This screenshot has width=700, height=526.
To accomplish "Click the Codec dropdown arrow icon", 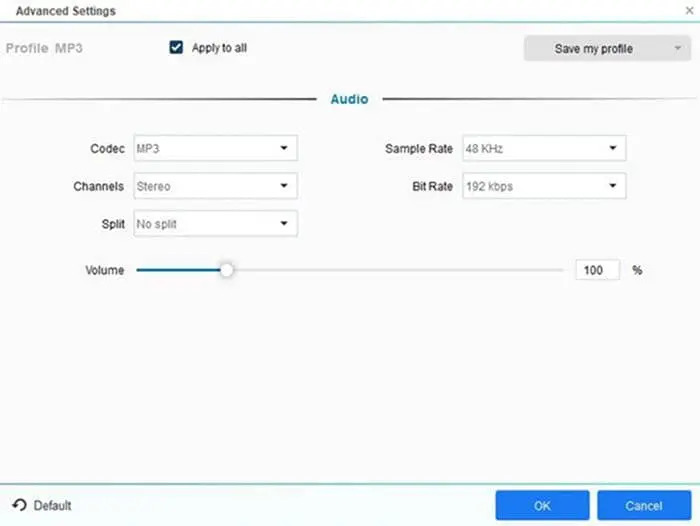I will point(284,148).
